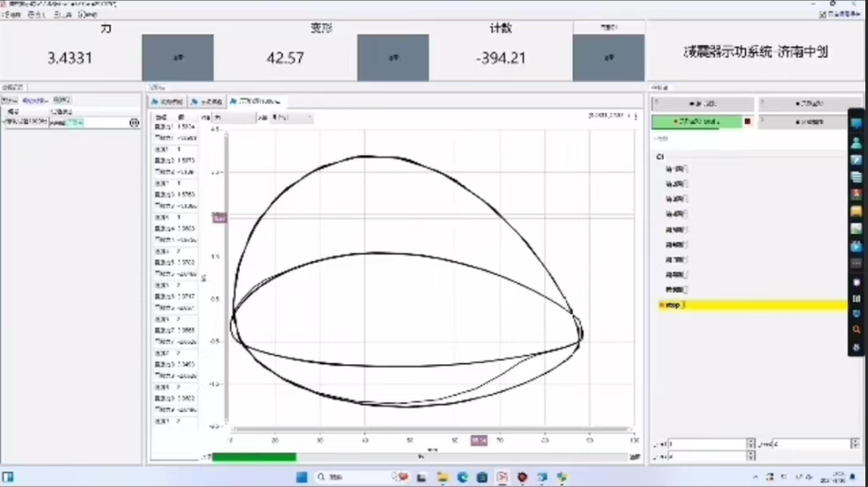The width and height of the screenshot is (868, 487).
Task: Click the green person icon in right dock
Action: [856, 142]
